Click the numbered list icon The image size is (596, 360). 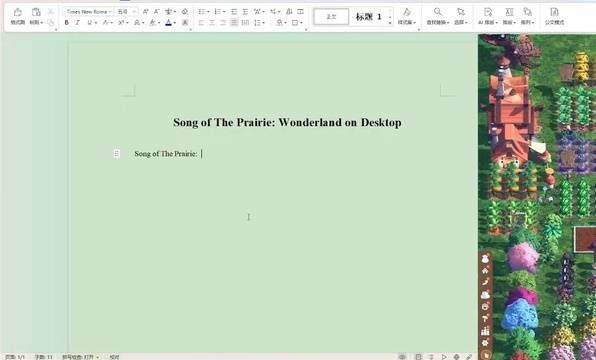point(218,12)
